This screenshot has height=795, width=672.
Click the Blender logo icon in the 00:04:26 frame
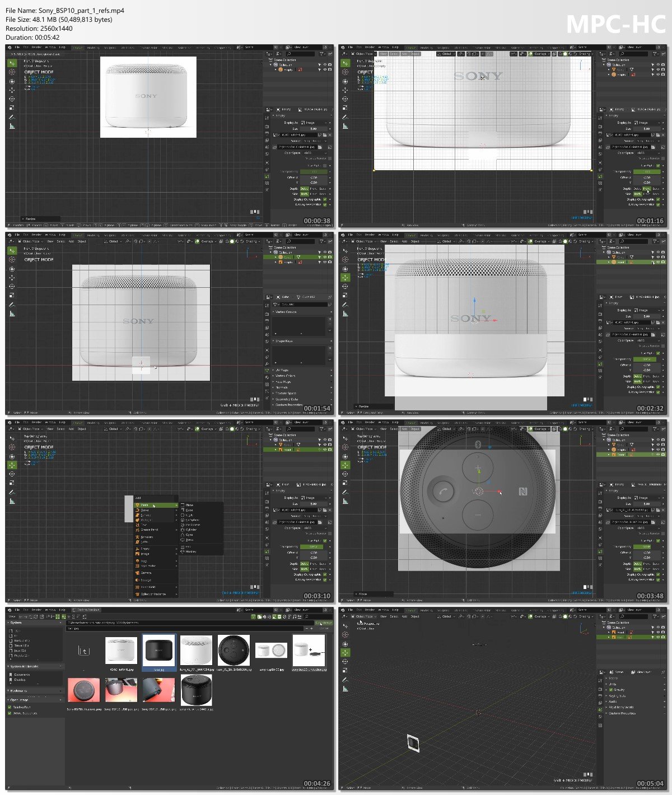click(x=10, y=610)
